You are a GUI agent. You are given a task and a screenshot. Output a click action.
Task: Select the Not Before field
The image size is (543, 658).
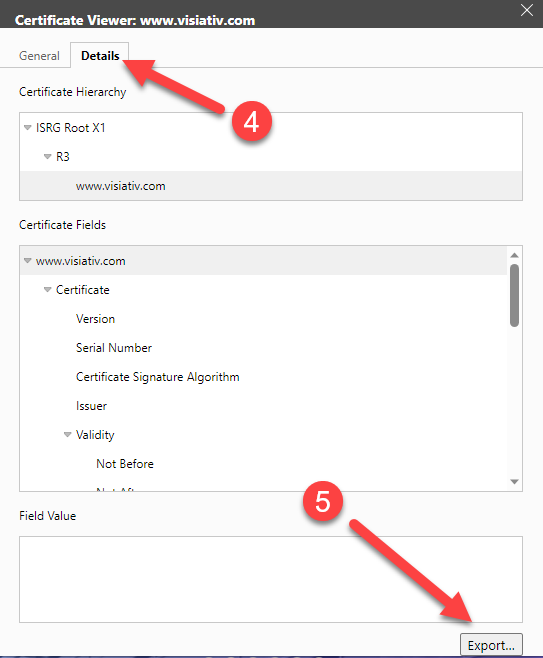click(x=125, y=464)
